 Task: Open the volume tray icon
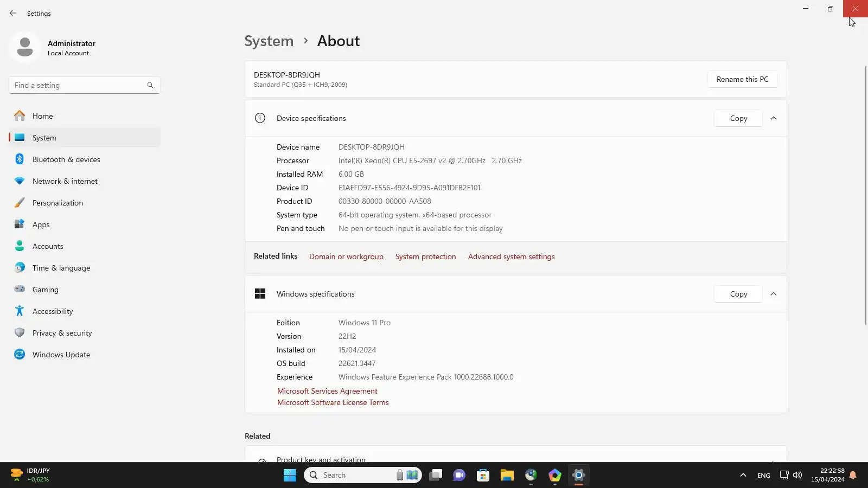(797, 475)
